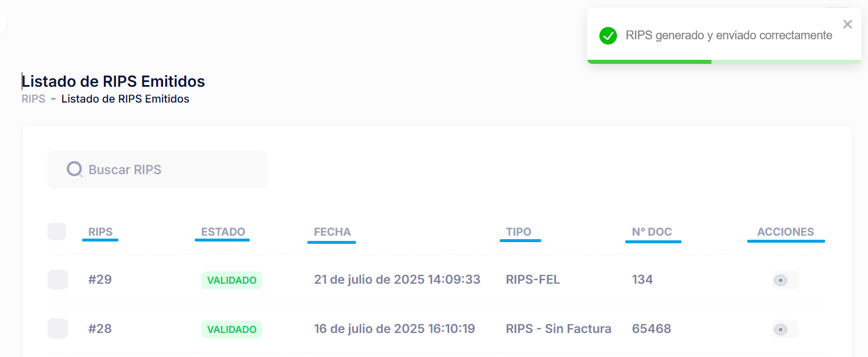Select document number 65468 cell
868x357 pixels.
(x=651, y=329)
